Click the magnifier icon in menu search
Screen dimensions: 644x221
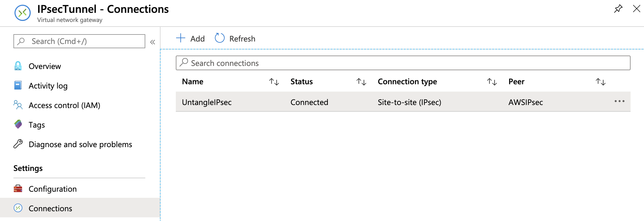pos(21,41)
